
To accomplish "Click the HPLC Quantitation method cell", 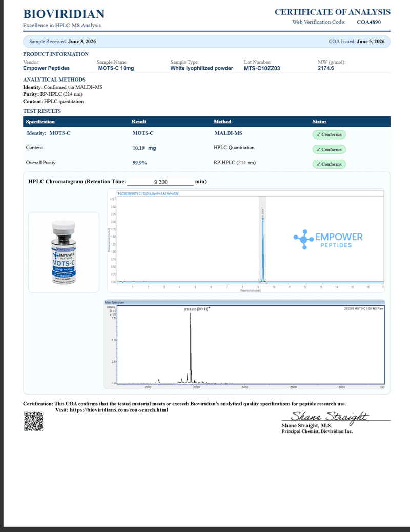I will 234,148.
